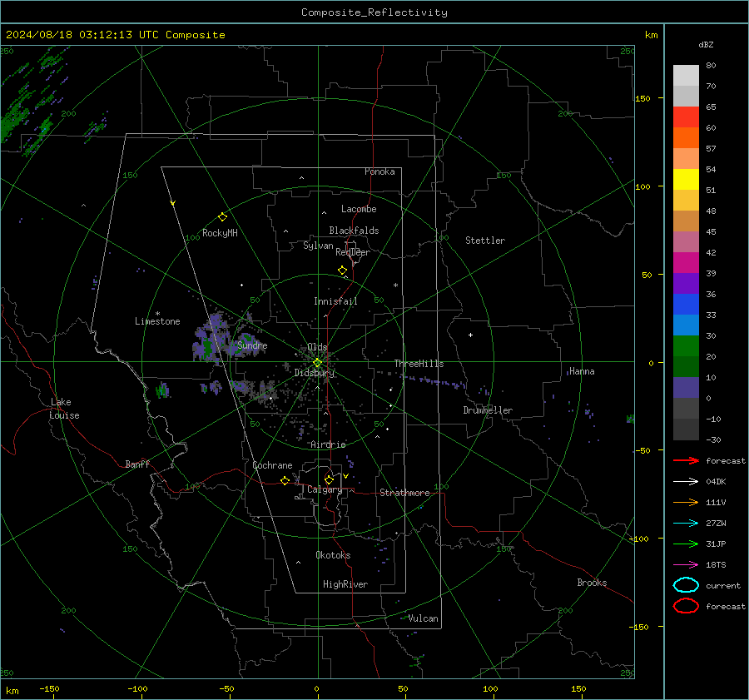749x700 pixels.
Task: Click the Sundre label on map
Action: (x=252, y=345)
